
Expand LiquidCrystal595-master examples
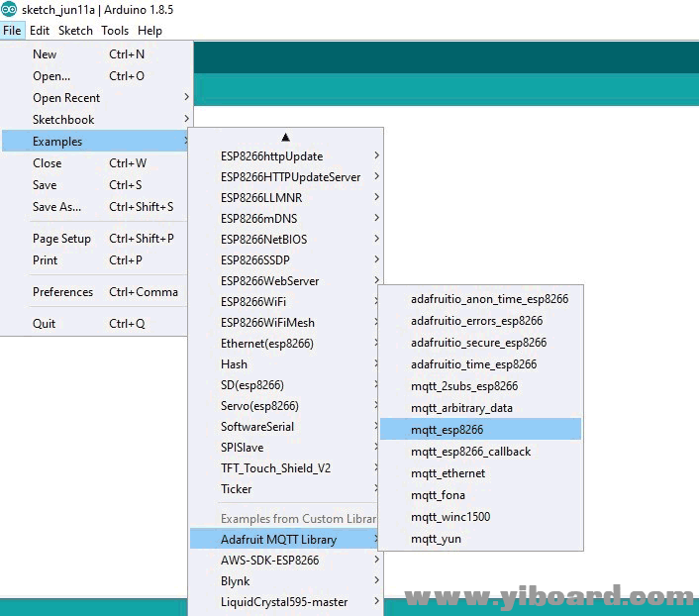coord(286,602)
